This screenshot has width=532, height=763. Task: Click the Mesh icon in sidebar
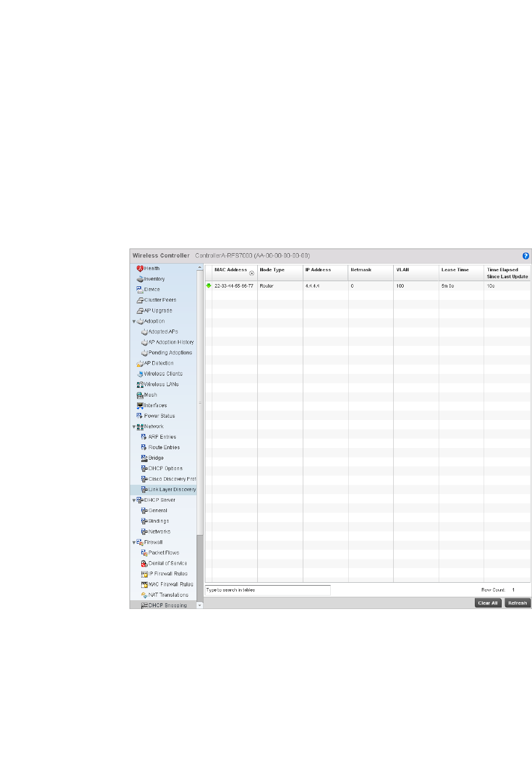click(140, 395)
